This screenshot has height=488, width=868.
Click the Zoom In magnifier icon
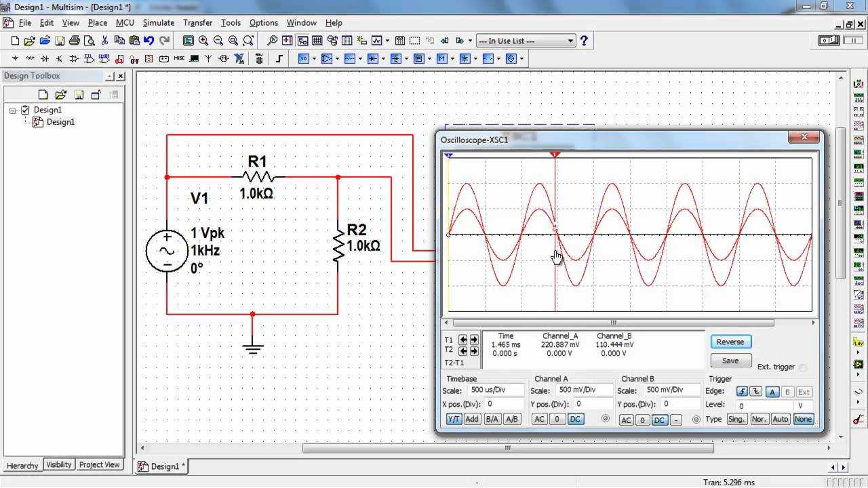(203, 41)
